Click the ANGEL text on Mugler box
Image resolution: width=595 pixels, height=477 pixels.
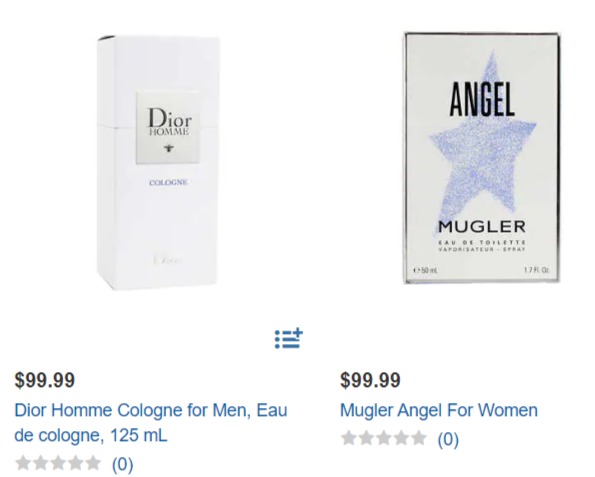pyautogui.click(x=482, y=99)
